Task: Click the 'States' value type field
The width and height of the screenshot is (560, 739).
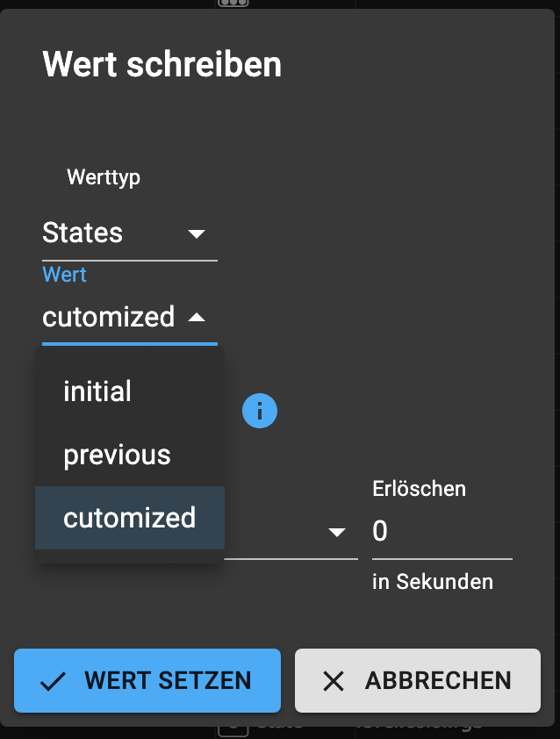Action: pos(130,233)
